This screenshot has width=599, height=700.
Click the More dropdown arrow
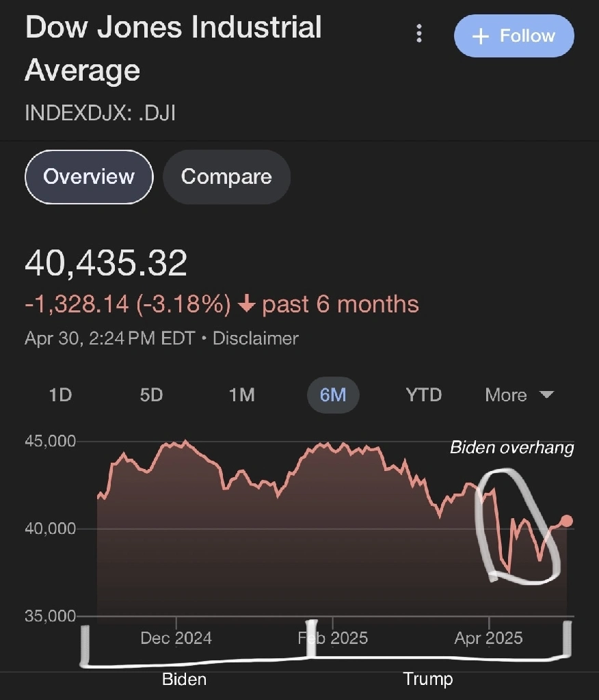(x=547, y=394)
